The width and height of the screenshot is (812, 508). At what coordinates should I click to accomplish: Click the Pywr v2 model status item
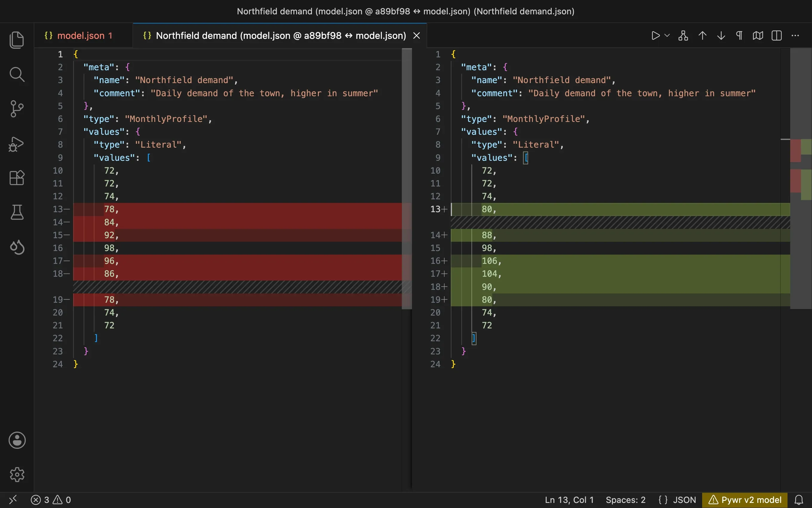coord(745,500)
